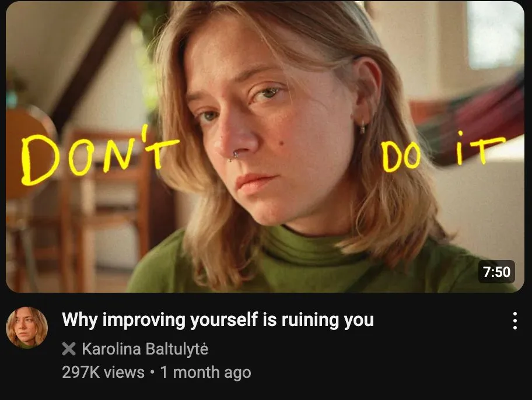The height and width of the screenshot is (400, 532).
Task: Click the green turtleneck in the thumbnail
Action: [x=305, y=261]
